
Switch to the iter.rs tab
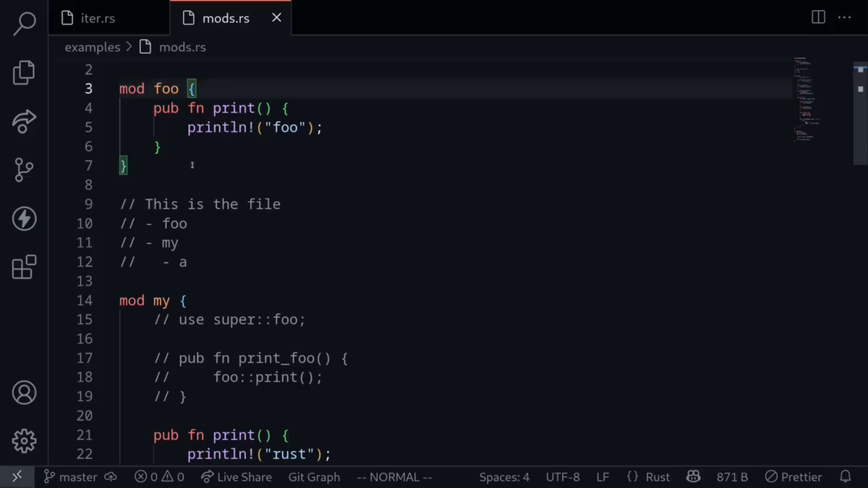click(x=98, y=18)
